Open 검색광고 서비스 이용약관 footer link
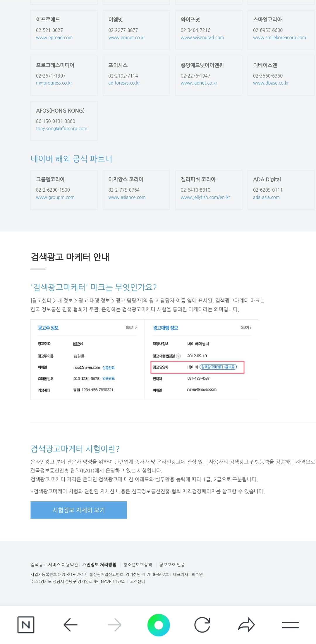This screenshot has width=316, height=644. pos(54,565)
